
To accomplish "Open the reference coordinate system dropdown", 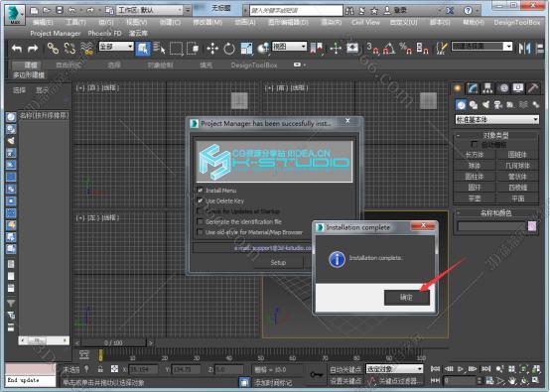I will pos(289,47).
